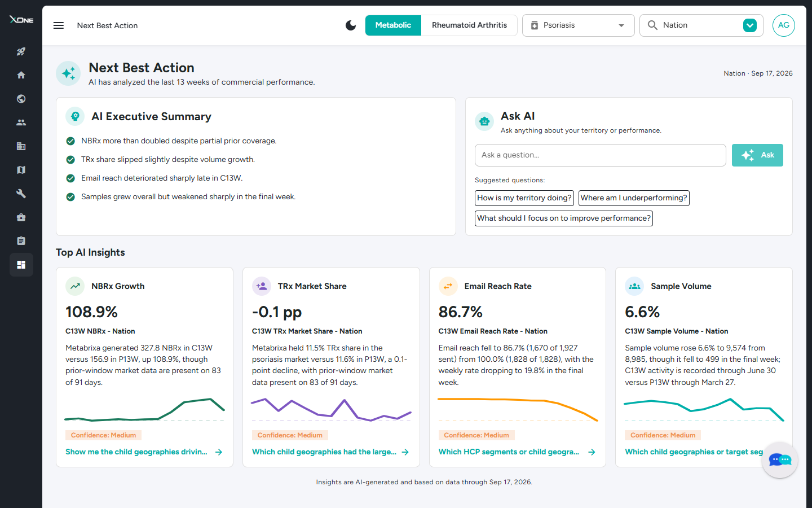Click the NBRx Growth sparkline chart
Screen dimensions: 812x508
[144, 410]
